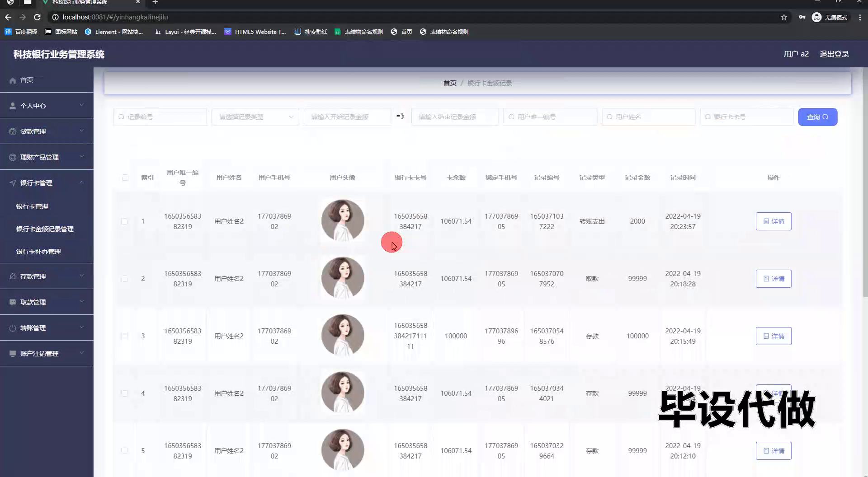868x477 pixels.
Task: Check the checkbox for row 3
Action: tap(124, 336)
